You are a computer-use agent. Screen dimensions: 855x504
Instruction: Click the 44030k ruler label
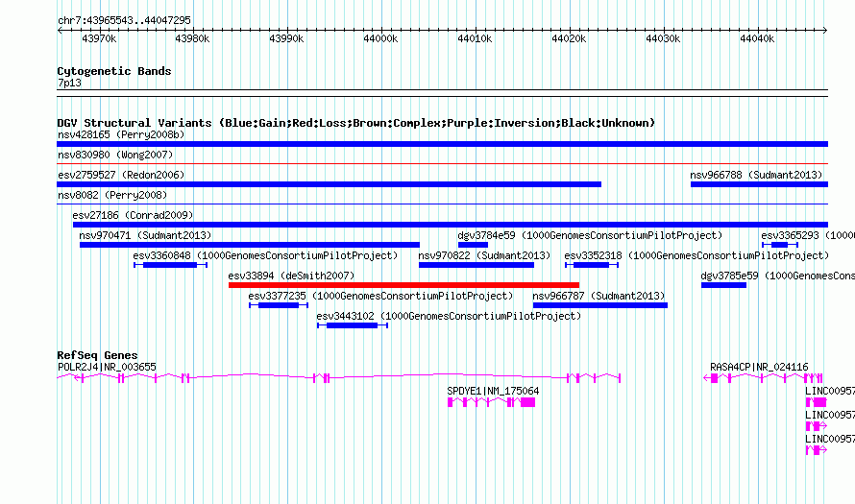[663, 38]
